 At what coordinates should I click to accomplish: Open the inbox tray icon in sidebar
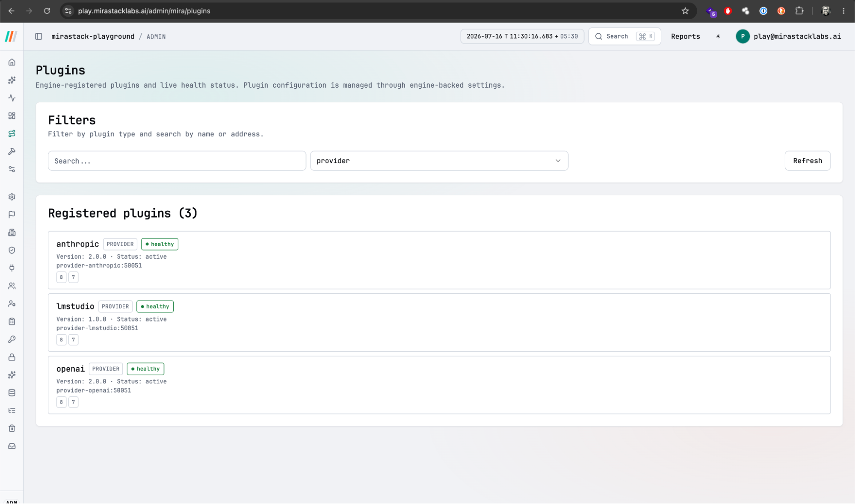click(x=12, y=446)
